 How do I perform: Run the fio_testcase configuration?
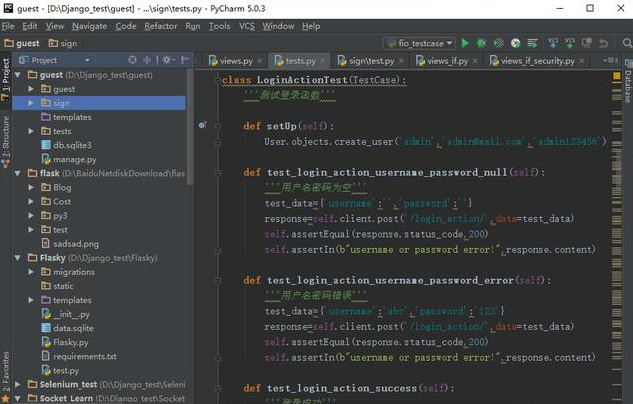(x=464, y=43)
